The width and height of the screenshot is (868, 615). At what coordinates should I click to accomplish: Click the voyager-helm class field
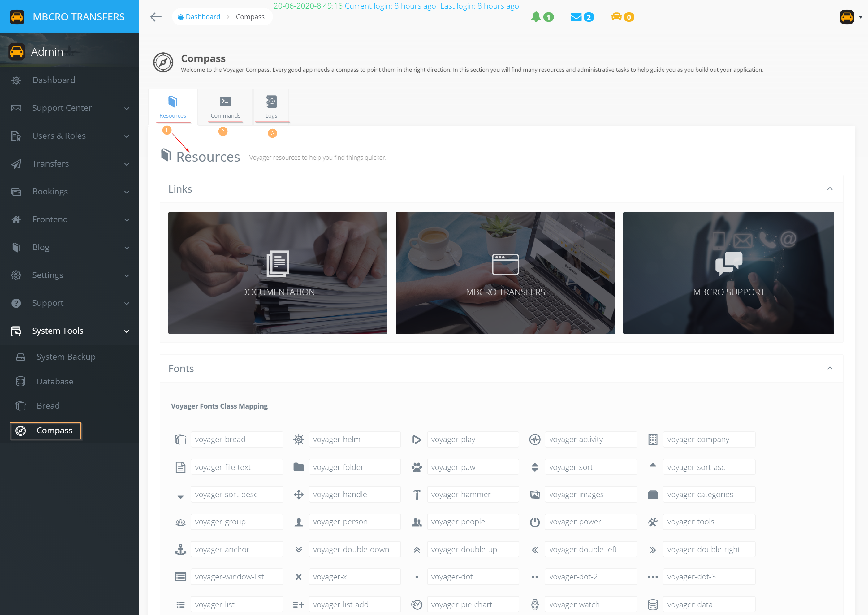354,439
